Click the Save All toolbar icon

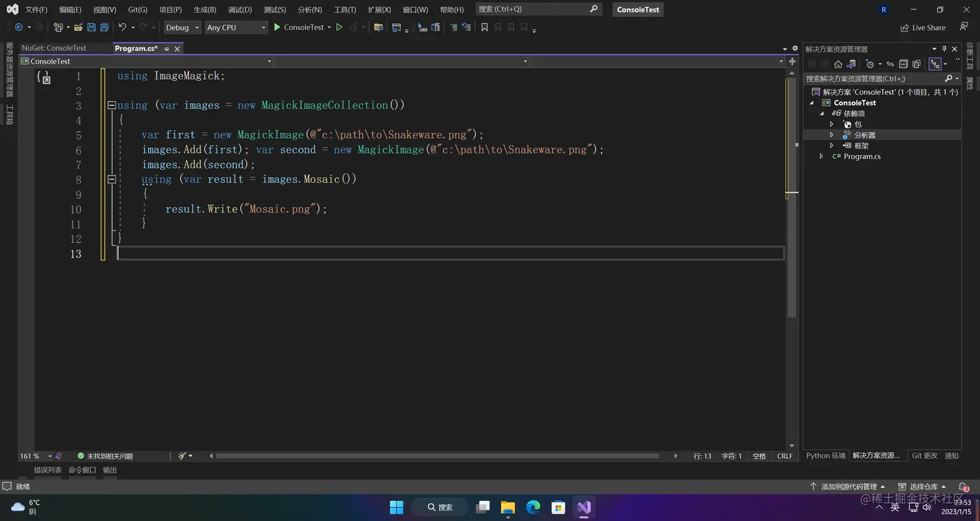(104, 27)
